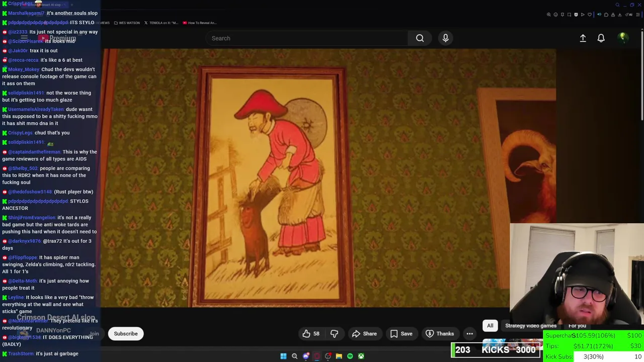Open the shield check toolbar icon
The image size is (644, 362).
coord(576,15)
